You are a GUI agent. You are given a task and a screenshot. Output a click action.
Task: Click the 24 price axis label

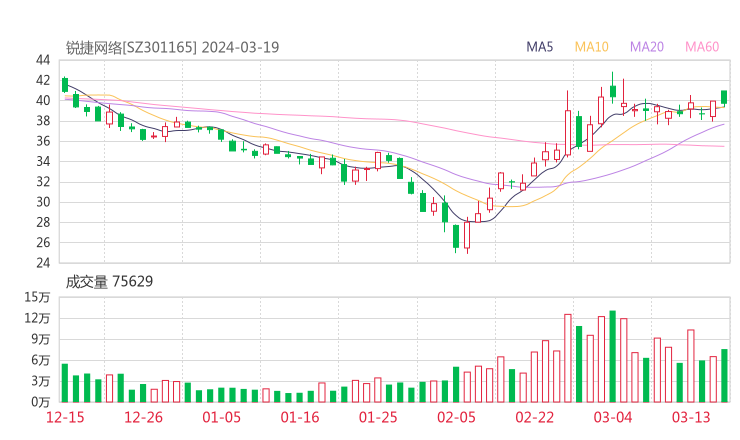point(43,263)
